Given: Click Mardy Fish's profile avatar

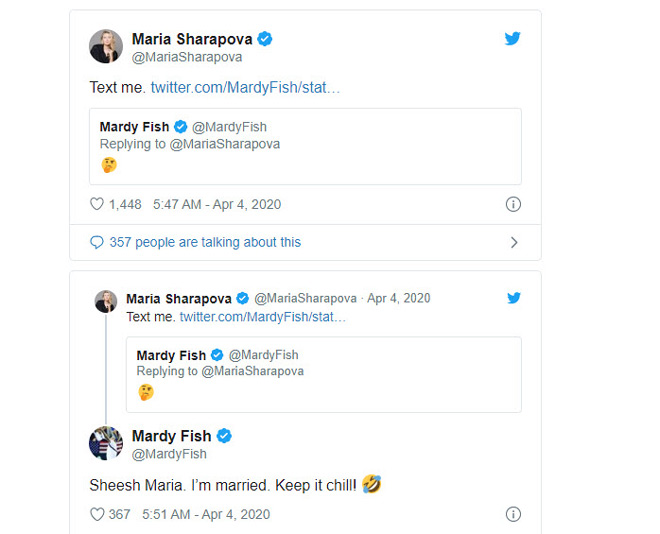Looking at the screenshot, I should pos(106,443).
